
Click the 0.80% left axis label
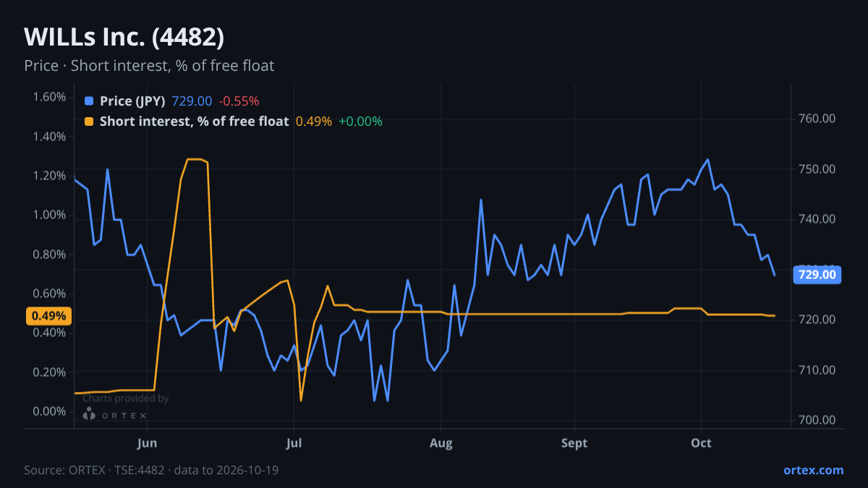(49, 254)
